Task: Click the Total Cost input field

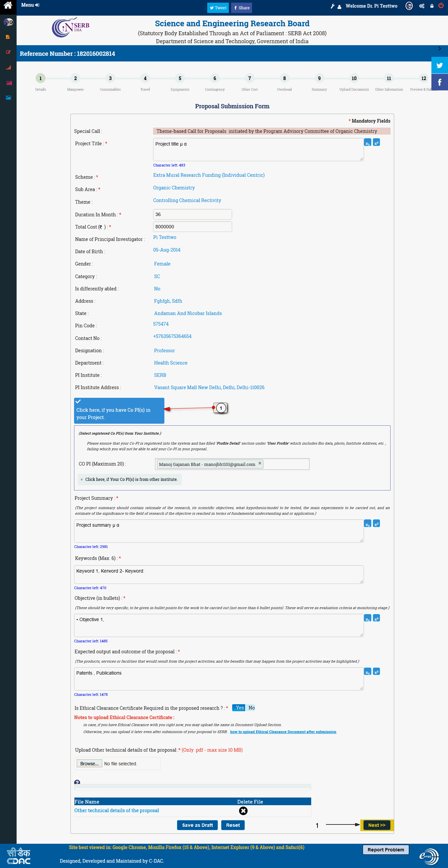Action: pos(192,227)
